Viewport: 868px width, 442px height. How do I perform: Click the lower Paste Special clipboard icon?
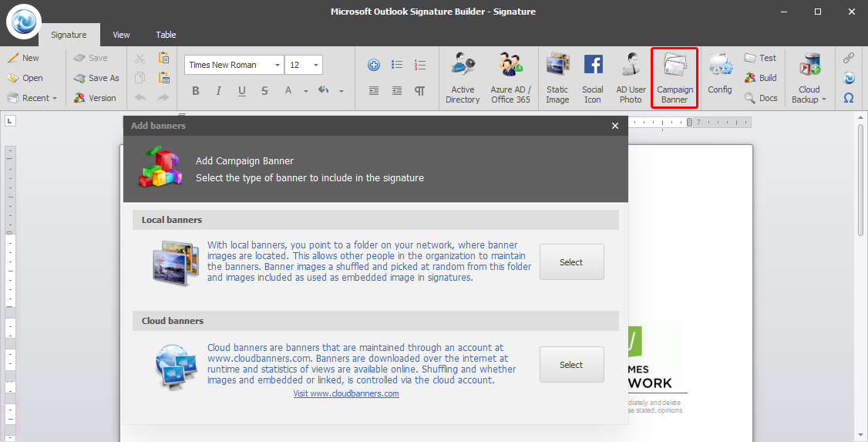tap(163, 78)
